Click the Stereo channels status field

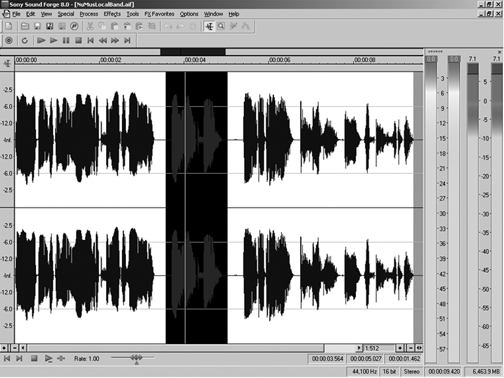click(411, 371)
